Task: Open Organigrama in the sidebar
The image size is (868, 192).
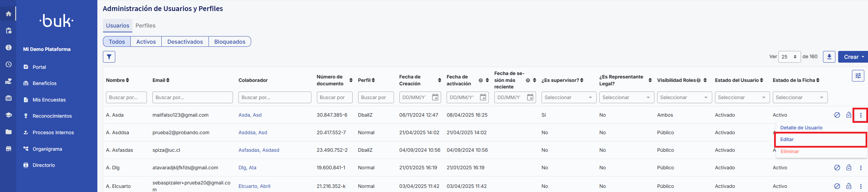Action: tap(47, 149)
